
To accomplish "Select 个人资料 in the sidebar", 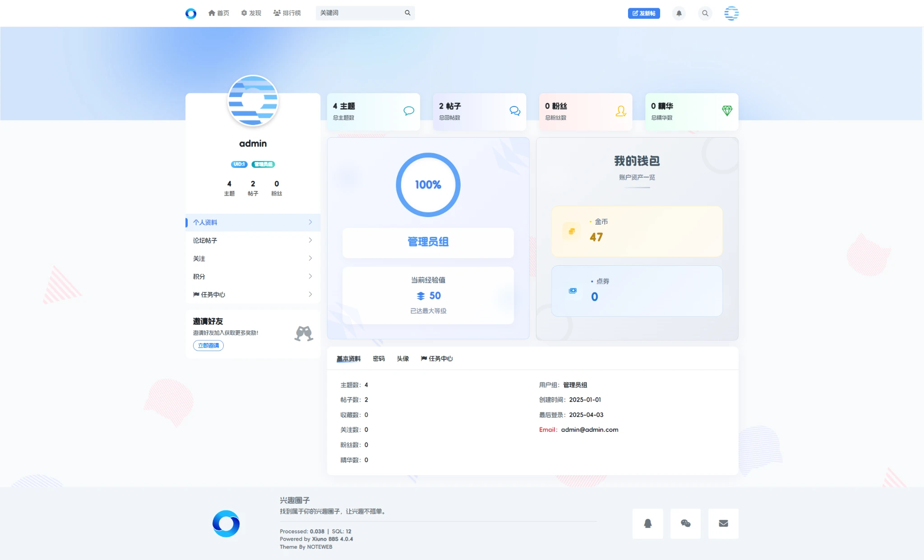I will click(253, 222).
